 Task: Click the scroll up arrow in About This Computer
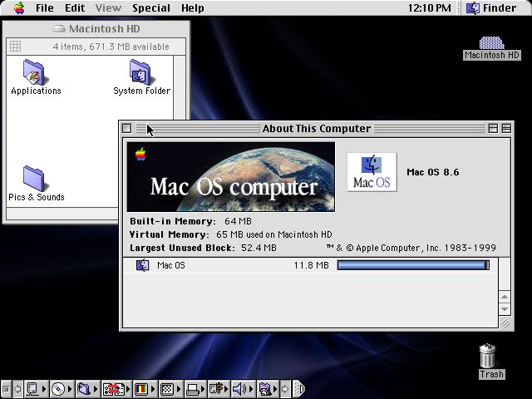505,297
